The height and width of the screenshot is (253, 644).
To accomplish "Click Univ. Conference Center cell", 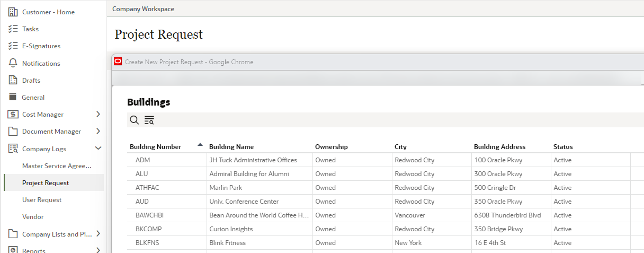I will pyautogui.click(x=244, y=201).
